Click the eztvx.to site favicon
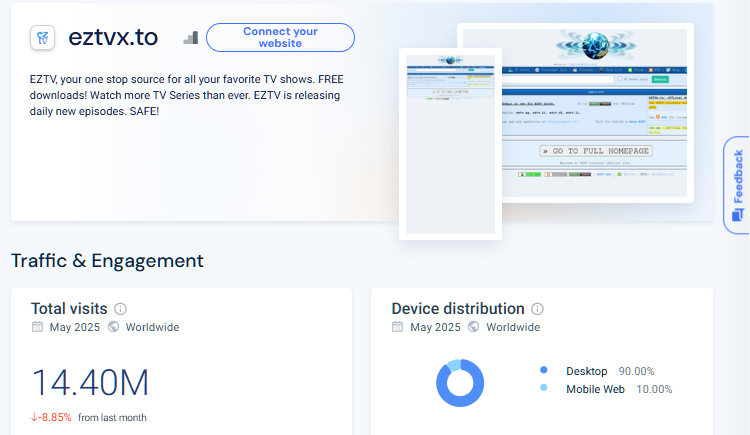The image size is (750, 435). coord(43,37)
